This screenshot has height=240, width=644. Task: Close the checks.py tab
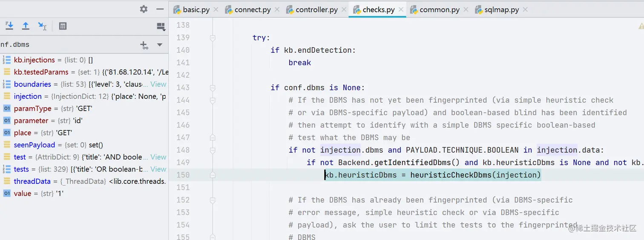(401, 9)
